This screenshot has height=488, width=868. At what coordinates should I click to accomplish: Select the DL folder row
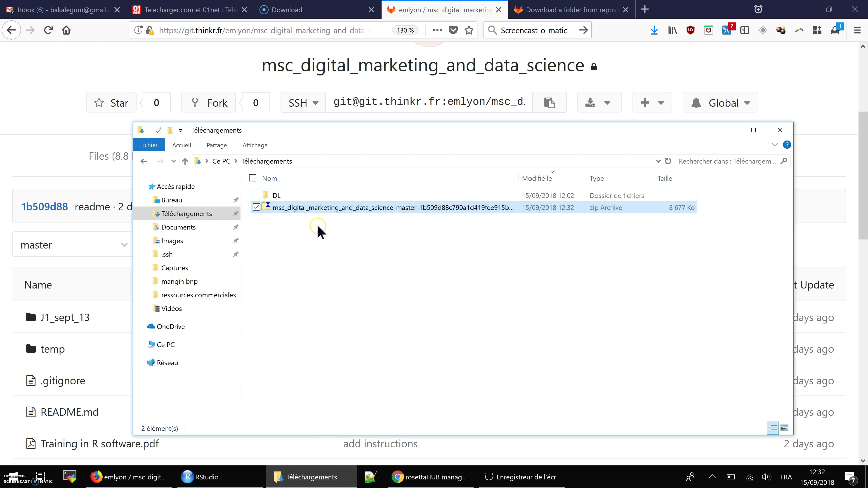(x=473, y=195)
